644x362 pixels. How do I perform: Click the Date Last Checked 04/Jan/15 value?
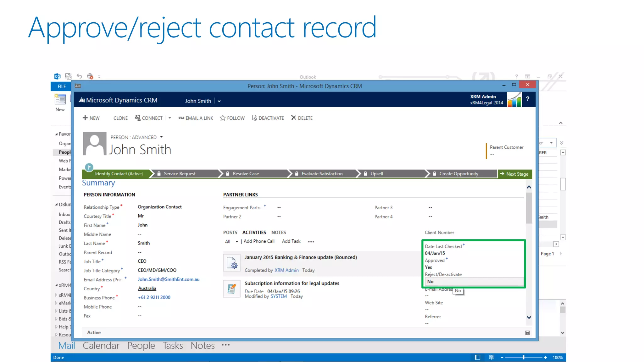(435, 253)
